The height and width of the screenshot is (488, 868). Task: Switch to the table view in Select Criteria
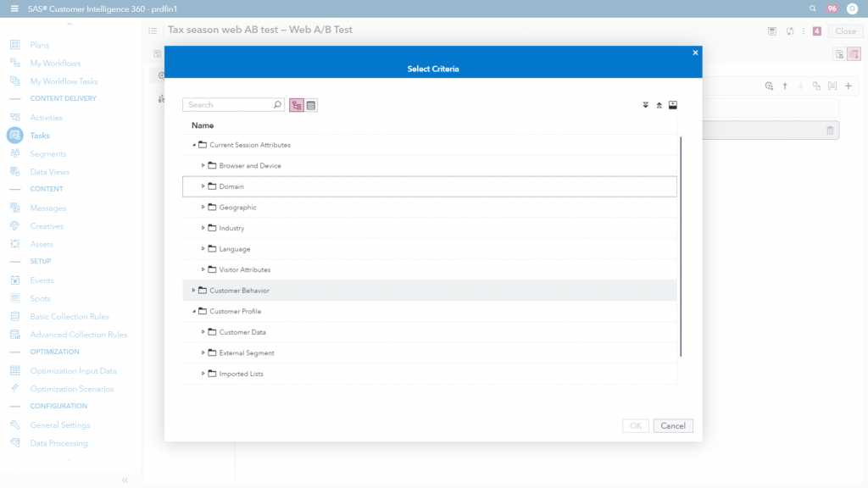click(310, 104)
